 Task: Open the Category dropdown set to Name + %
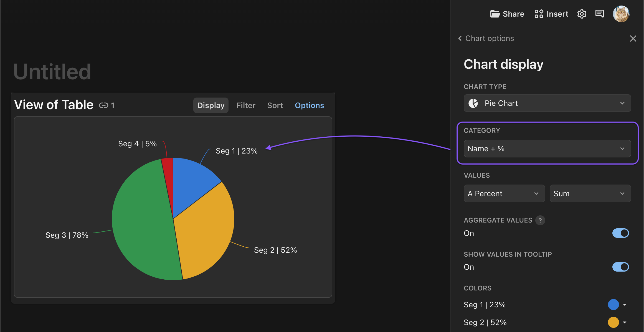pyautogui.click(x=547, y=149)
